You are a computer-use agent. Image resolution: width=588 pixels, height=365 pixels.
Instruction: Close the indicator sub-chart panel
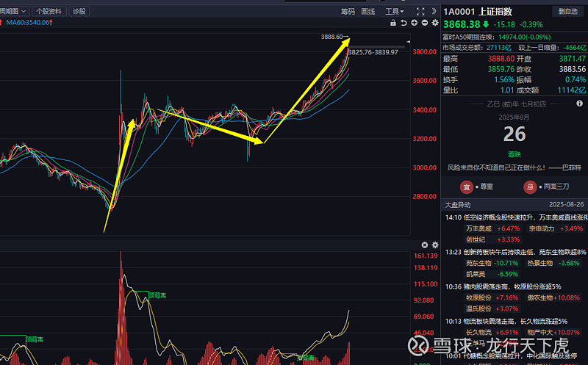coord(425,245)
